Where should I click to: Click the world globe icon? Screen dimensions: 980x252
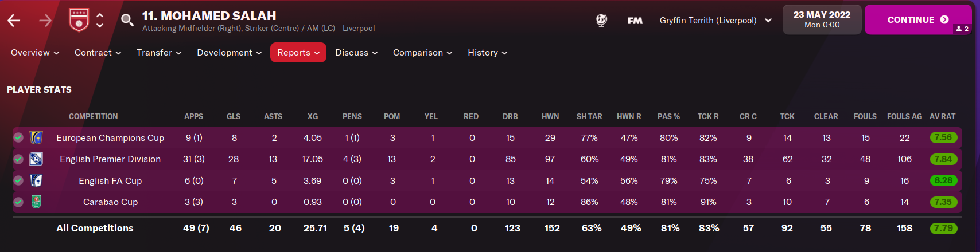[x=601, y=20]
